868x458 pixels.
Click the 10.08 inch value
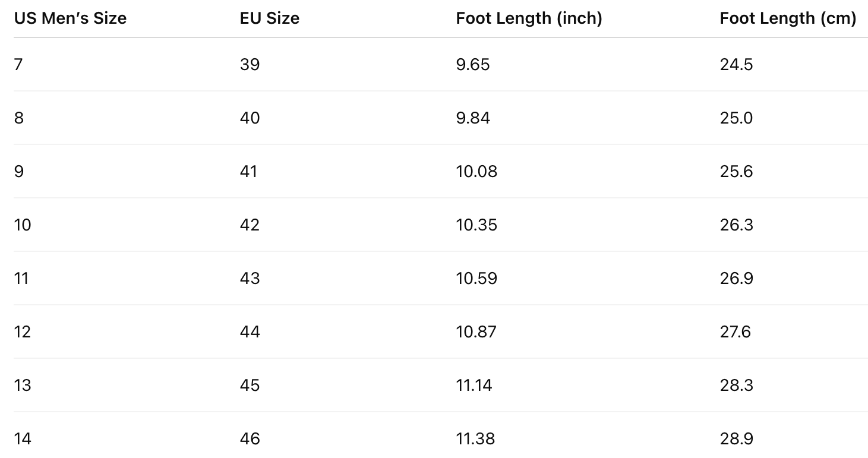point(476,171)
